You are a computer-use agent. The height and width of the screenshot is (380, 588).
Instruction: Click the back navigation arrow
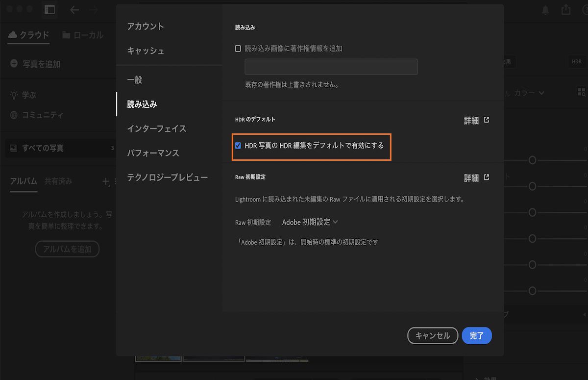[x=74, y=9]
